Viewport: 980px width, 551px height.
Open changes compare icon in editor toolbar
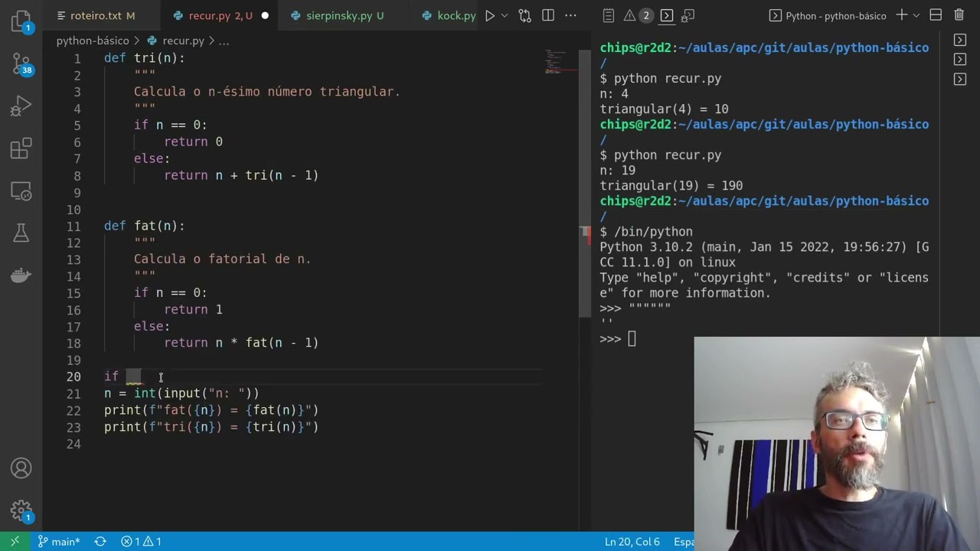click(524, 15)
